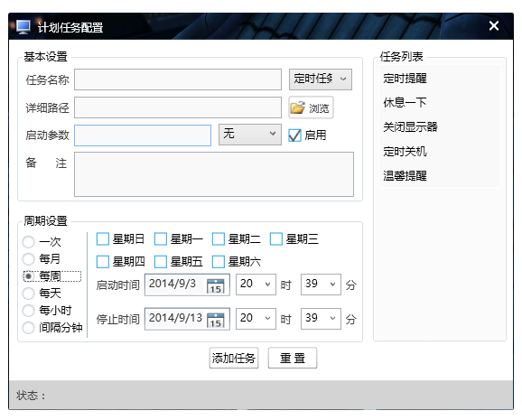Select 定时关机 in the task list
The width and height of the screenshot is (522, 420).
405,152
